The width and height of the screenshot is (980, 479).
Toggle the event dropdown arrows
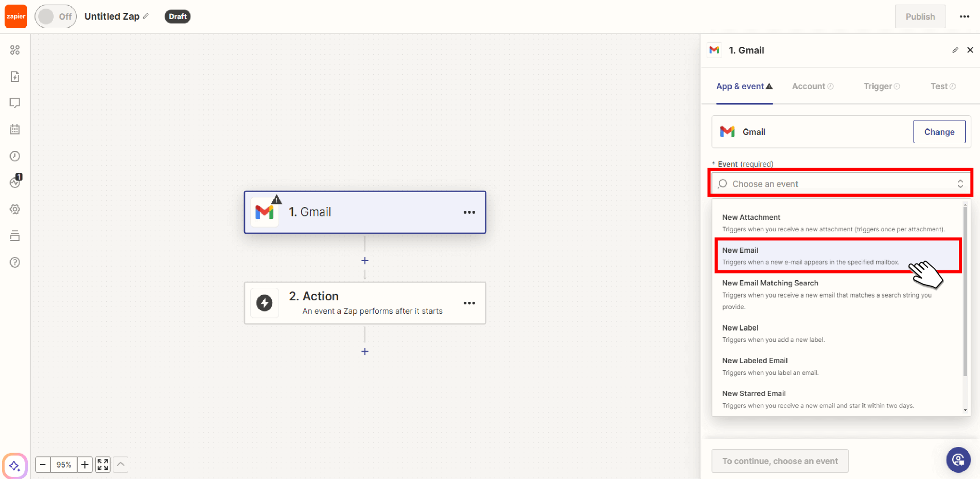click(960, 184)
